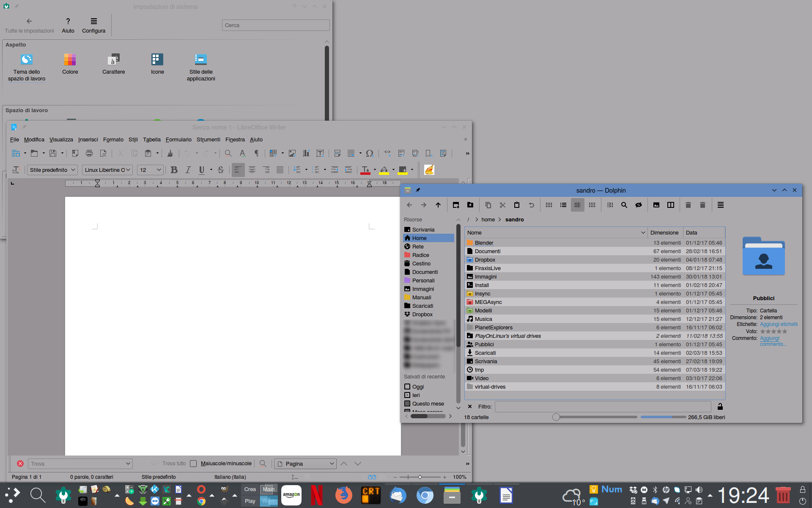Click the Writer zoom slider in status bar
Screen dimensions: 812x508
[x=420, y=477]
